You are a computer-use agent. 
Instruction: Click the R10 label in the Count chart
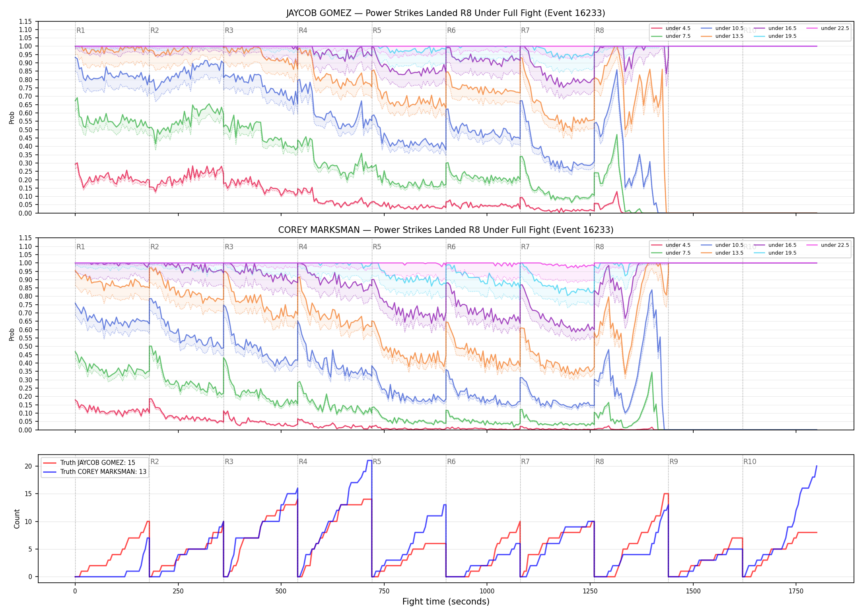pyautogui.click(x=750, y=462)
